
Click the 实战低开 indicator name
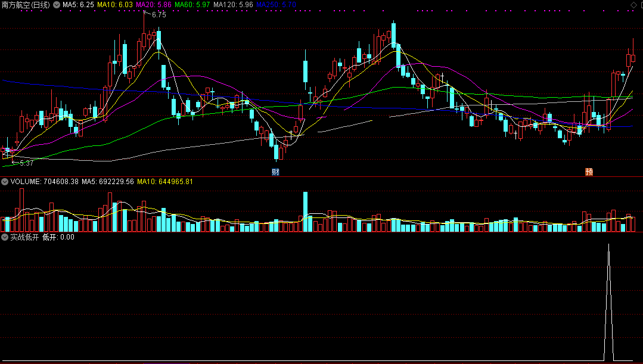(x=24, y=237)
